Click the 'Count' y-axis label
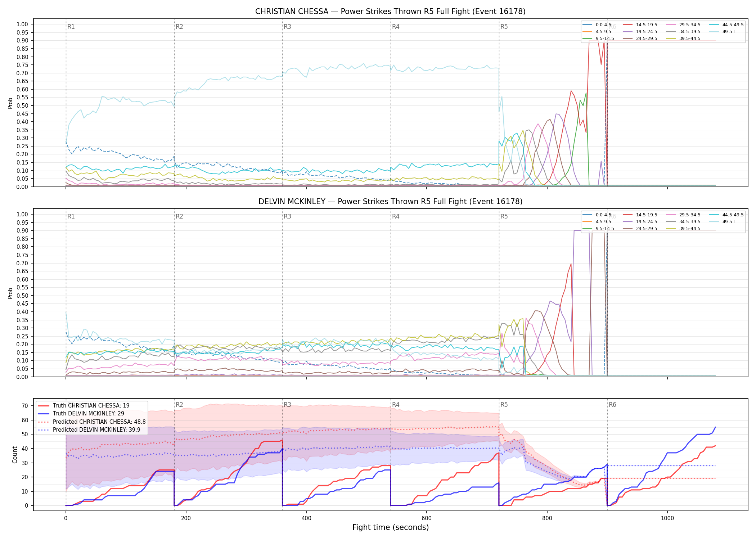Image resolution: width=756 pixels, height=540 pixels. tap(15, 455)
